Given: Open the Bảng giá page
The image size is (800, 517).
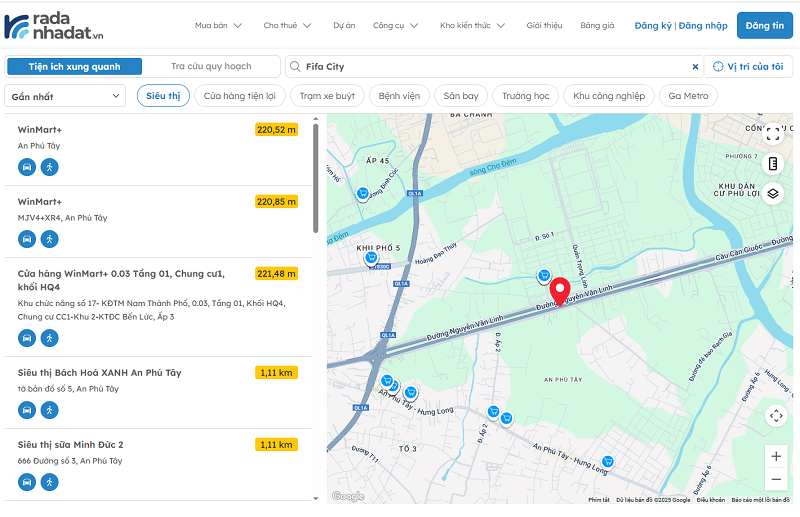Looking at the screenshot, I should (x=597, y=26).
